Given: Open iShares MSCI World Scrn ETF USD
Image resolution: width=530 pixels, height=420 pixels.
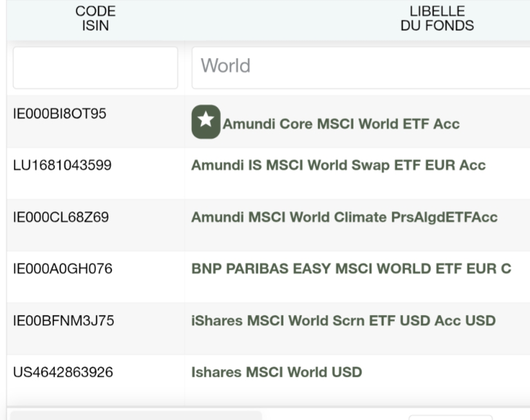Looking at the screenshot, I should coord(343,320).
